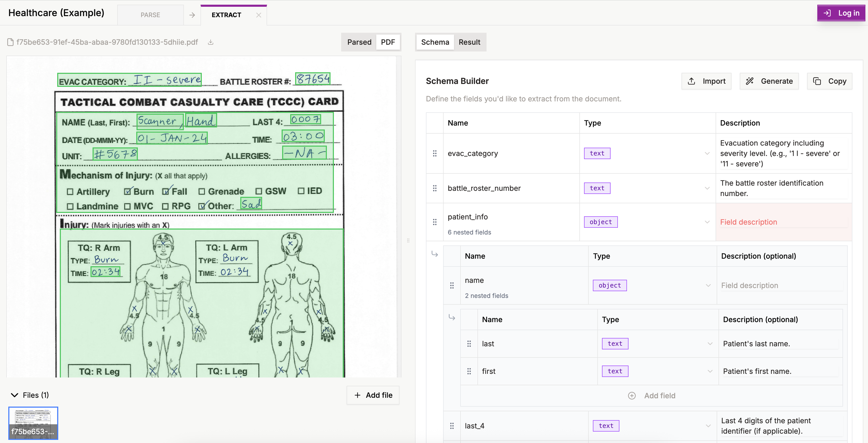Image resolution: width=868 pixels, height=443 pixels.
Task: Click the nested-fields arrow under patient_info
Action: pos(435,254)
